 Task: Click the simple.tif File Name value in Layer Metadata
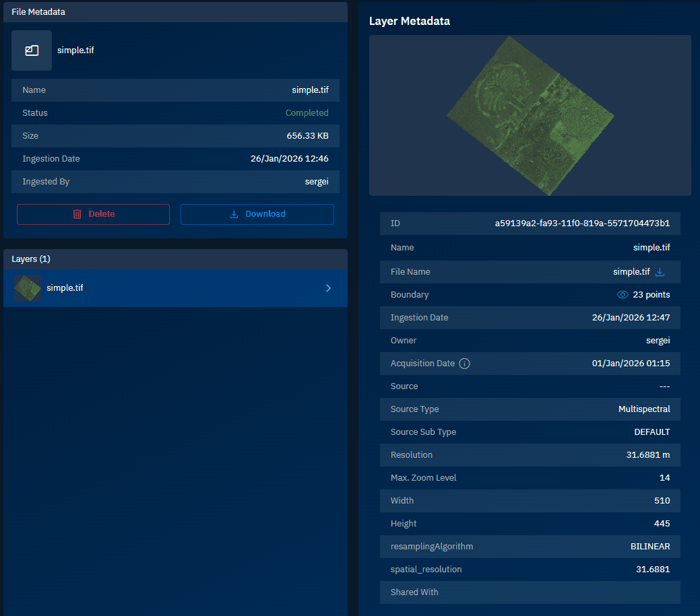pyautogui.click(x=631, y=272)
